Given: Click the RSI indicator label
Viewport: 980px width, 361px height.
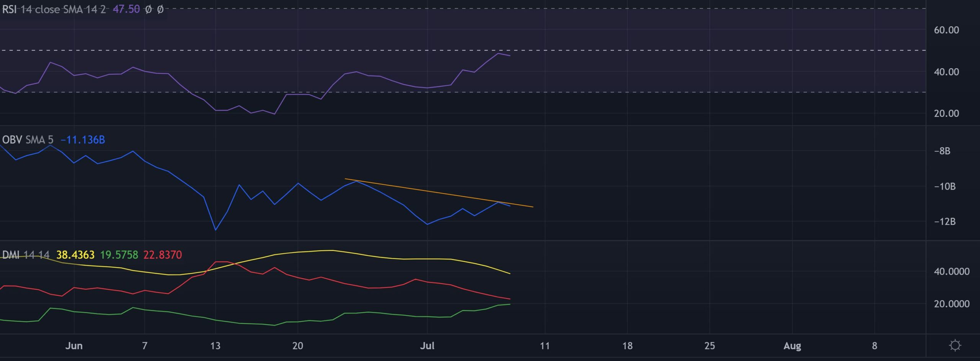Looking at the screenshot, I should tap(9, 10).
